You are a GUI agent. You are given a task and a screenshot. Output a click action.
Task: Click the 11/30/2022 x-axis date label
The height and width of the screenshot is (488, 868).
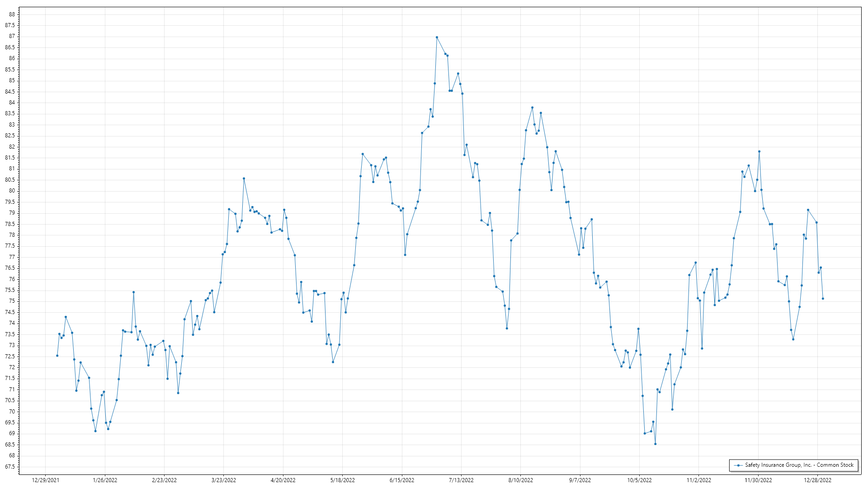click(758, 480)
